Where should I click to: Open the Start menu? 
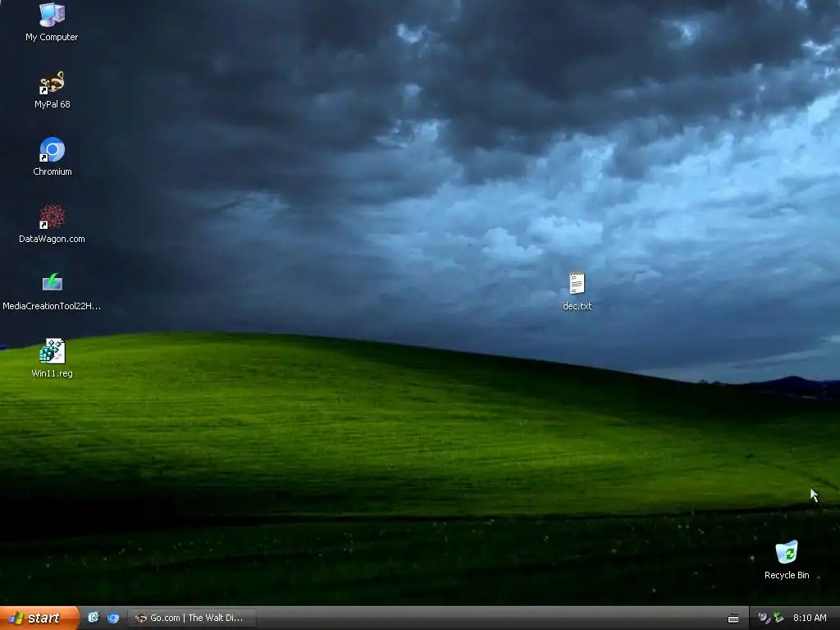click(39, 619)
